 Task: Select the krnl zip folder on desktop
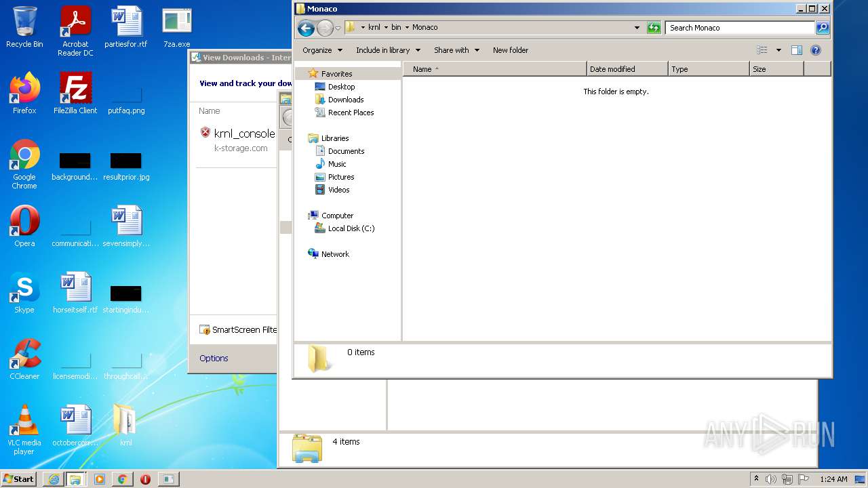click(126, 426)
